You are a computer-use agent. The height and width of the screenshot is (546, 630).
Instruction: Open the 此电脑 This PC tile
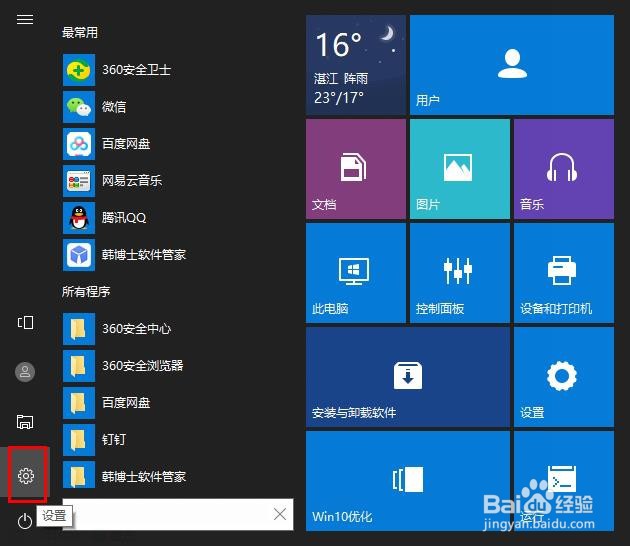(356, 273)
